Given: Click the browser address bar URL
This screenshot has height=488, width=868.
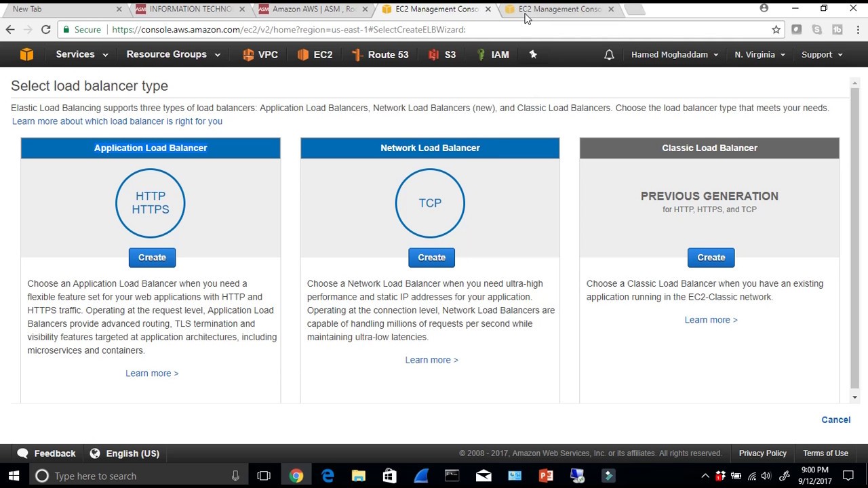Looking at the screenshot, I should pyautogui.click(x=288, y=30).
